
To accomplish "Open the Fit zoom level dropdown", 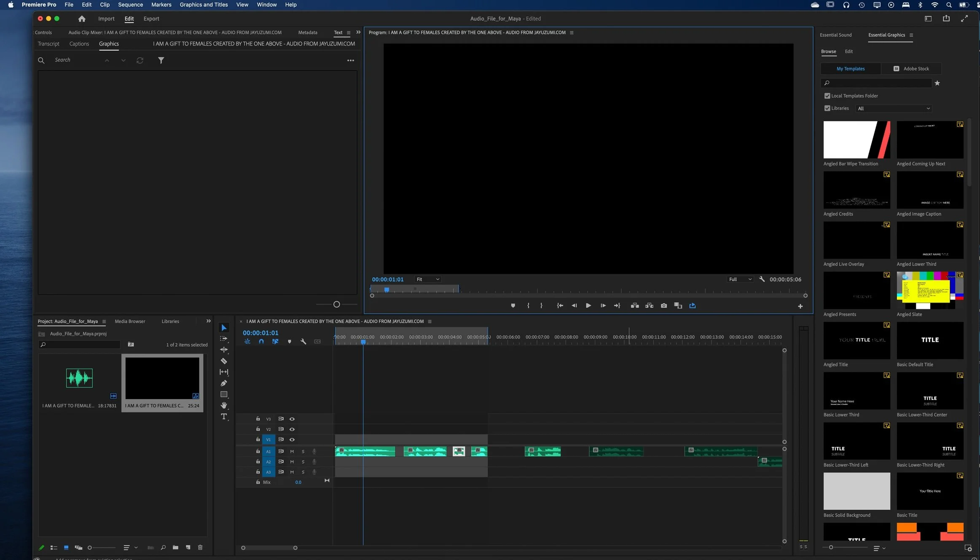I will tap(428, 279).
